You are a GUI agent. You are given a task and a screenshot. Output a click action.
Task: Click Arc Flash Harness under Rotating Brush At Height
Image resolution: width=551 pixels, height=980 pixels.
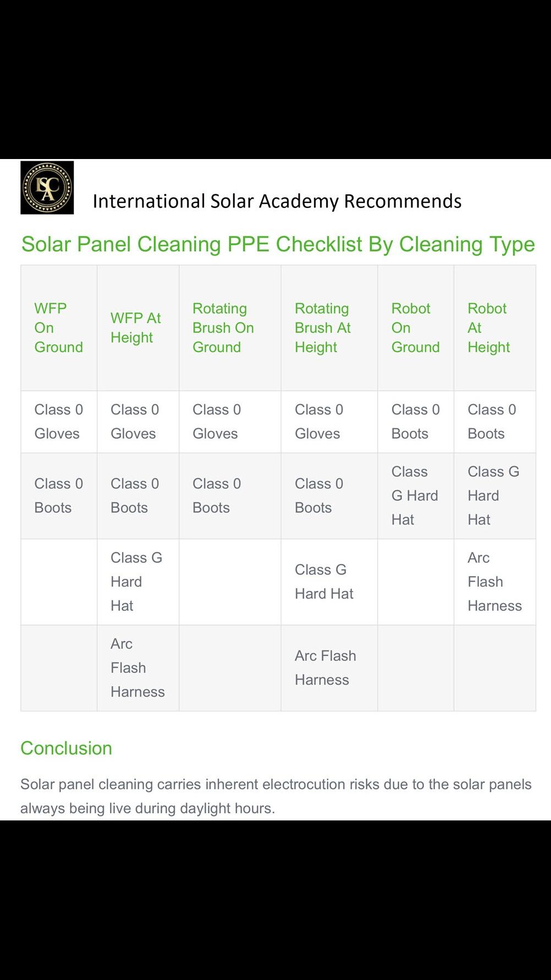(x=326, y=668)
